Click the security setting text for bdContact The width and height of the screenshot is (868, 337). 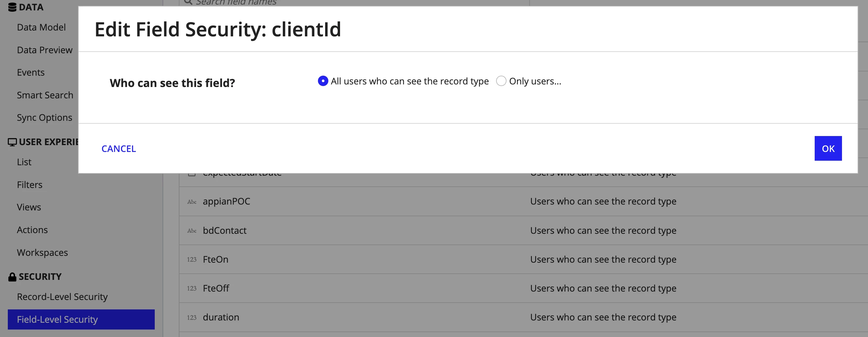pos(603,230)
